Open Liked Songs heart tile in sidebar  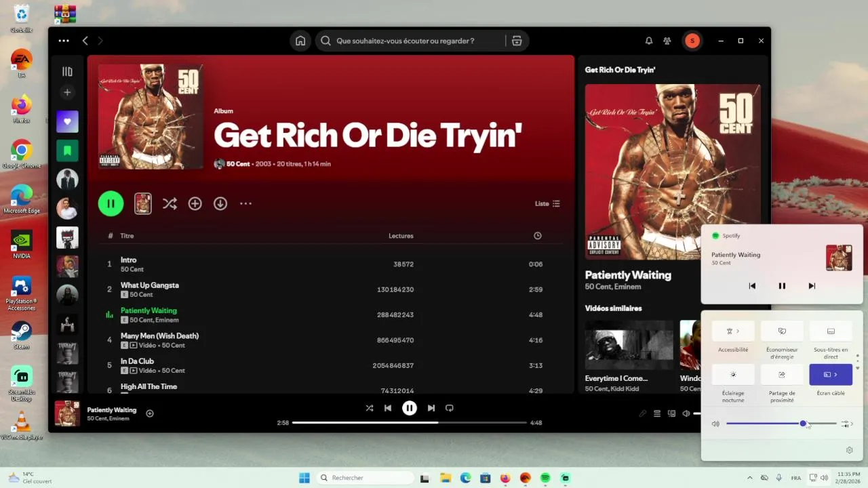pyautogui.click(x=67, y=122)
